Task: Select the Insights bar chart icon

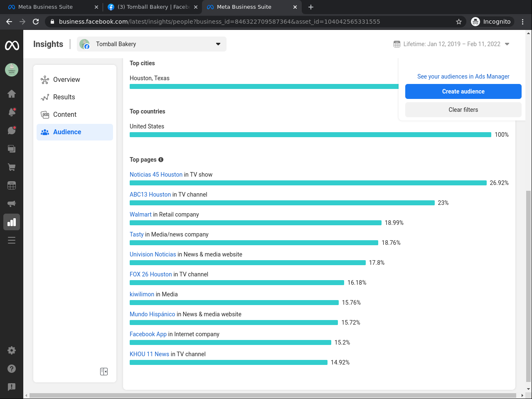Action: point(12,222)
